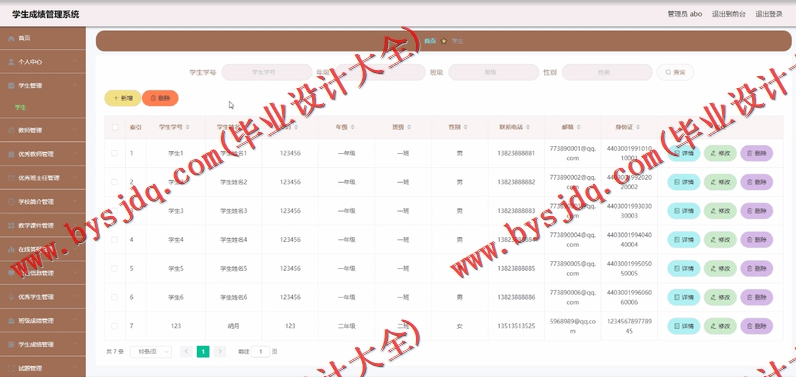The height and width of the screenshot is (377, 796).
Task: Click the icon beside 优秀学生管理
Action: [x=11, y=297]
